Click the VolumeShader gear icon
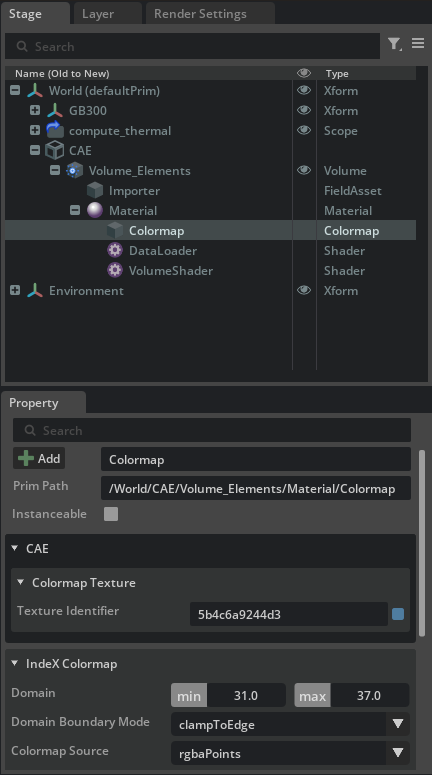The height and width of the screenshot is (775, 432). click(x=115, y=270)
